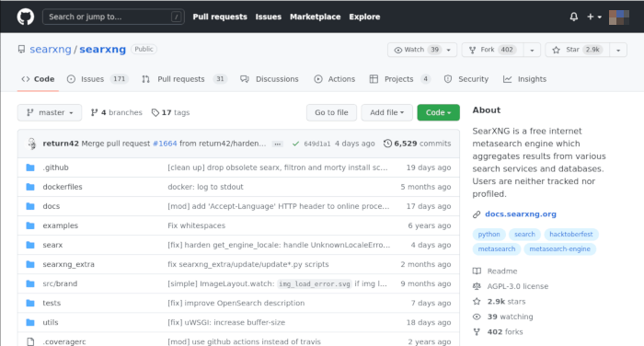Open 'Fix whitespaces' commit message
This screenshot has width=644, height=346.
point(196,225)
